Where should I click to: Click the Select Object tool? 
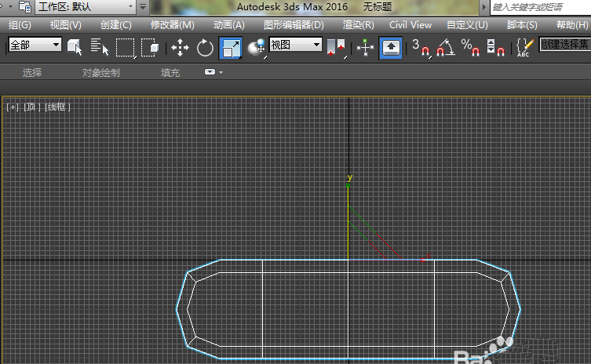[x=75, y=47]
